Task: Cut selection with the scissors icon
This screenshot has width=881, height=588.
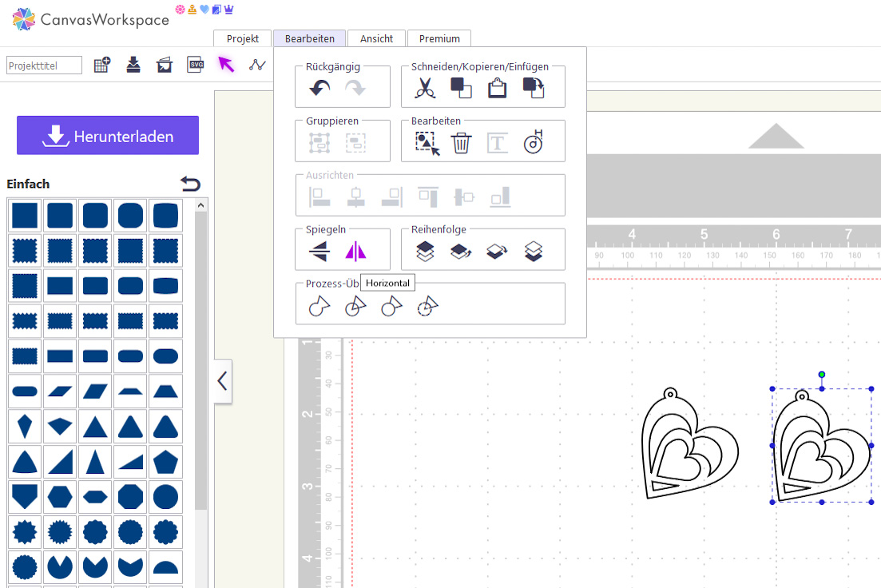Action: (x=425, y=89)
